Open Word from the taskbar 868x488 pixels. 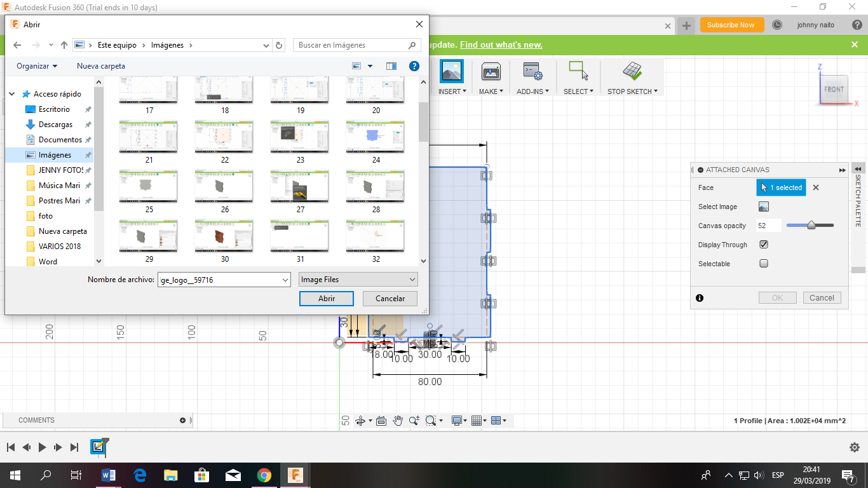coord(109,475)
